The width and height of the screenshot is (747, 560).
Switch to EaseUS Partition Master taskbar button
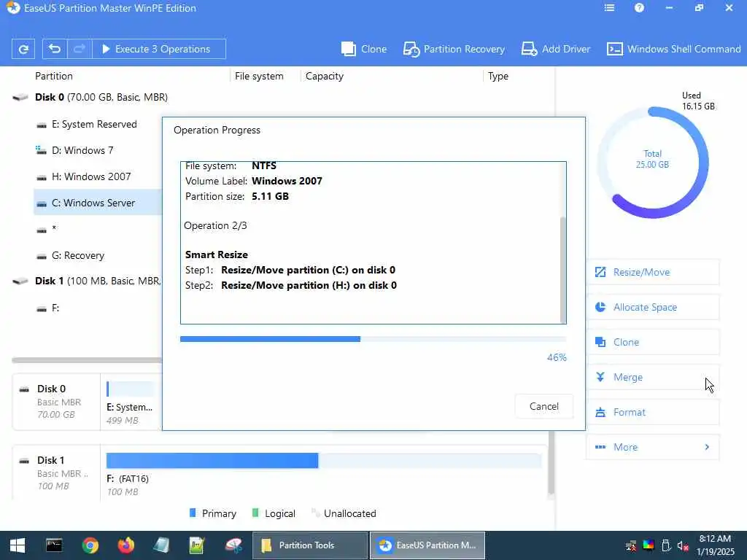[x=427, y=545]
